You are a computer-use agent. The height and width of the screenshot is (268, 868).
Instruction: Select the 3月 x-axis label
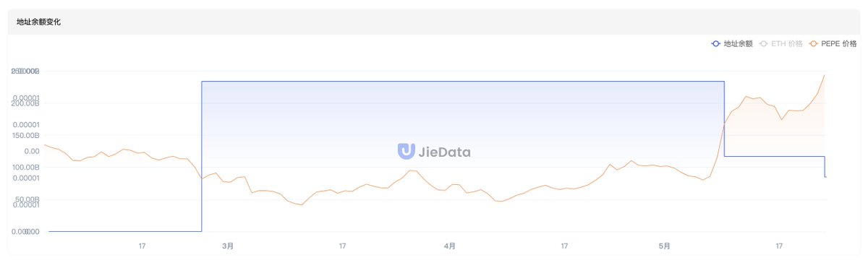(x=228, y=246)
